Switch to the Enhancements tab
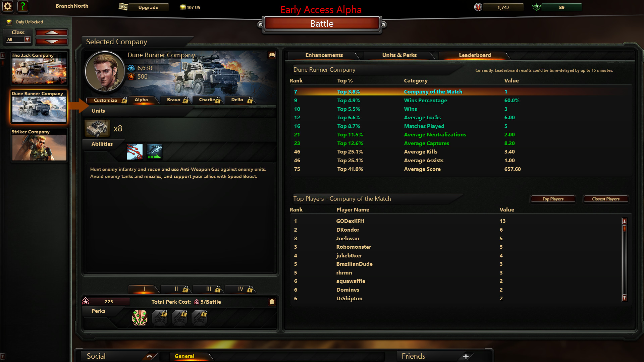The image size is (644, 362). coord(324,55)
